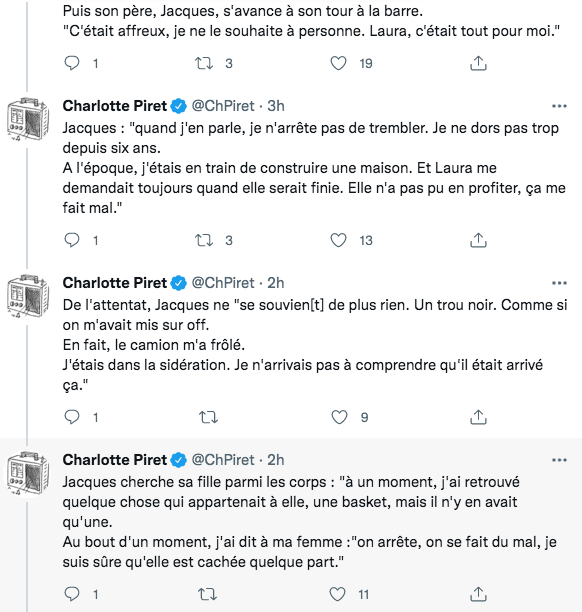Open radio avatar on 'De l'attentat' tweet
Image resolution: width=582 pixels, height=612 pixels.
pos(28,296)
